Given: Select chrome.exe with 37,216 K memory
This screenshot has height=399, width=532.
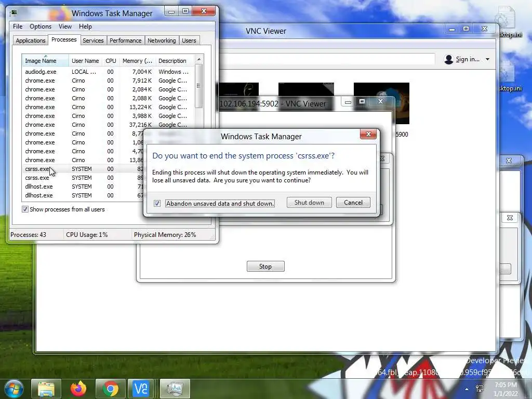Looking at the screenshot, I should click(x=108, y=125).
